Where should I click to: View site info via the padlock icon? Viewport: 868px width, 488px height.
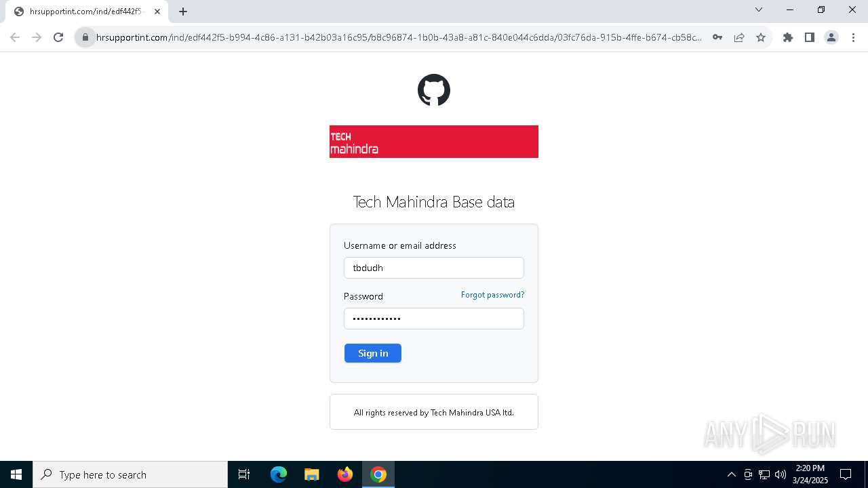[x=85, y=37]
